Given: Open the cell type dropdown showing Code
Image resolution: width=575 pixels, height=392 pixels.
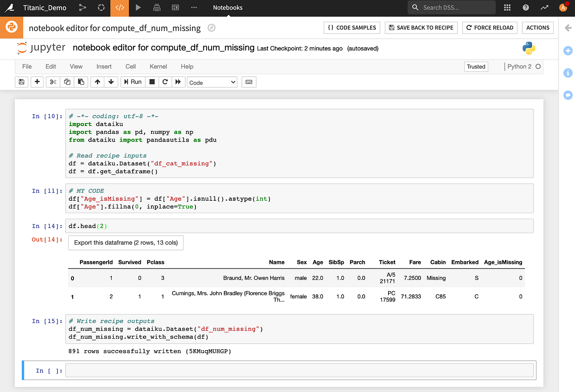Looking at the screenshot, I should (x=212, y=82).
